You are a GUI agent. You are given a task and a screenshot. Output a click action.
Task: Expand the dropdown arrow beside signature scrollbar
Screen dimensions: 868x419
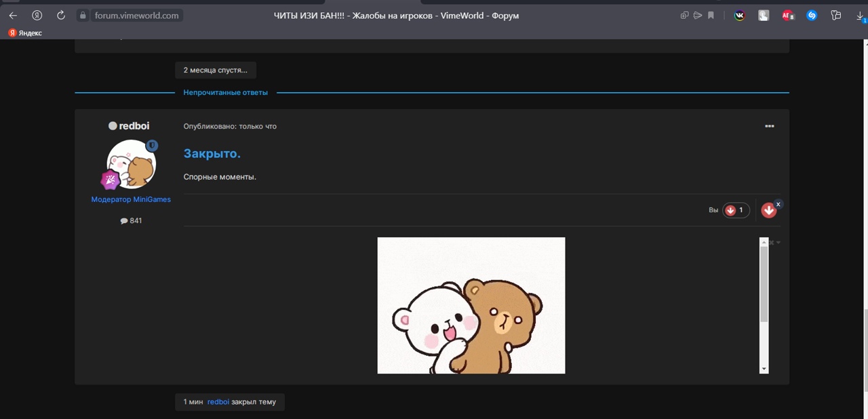tap(778, 243)
